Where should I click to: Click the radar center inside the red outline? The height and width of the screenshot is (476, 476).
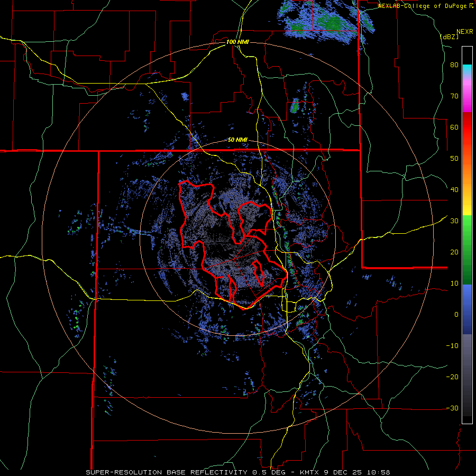[x=237, y=239]
